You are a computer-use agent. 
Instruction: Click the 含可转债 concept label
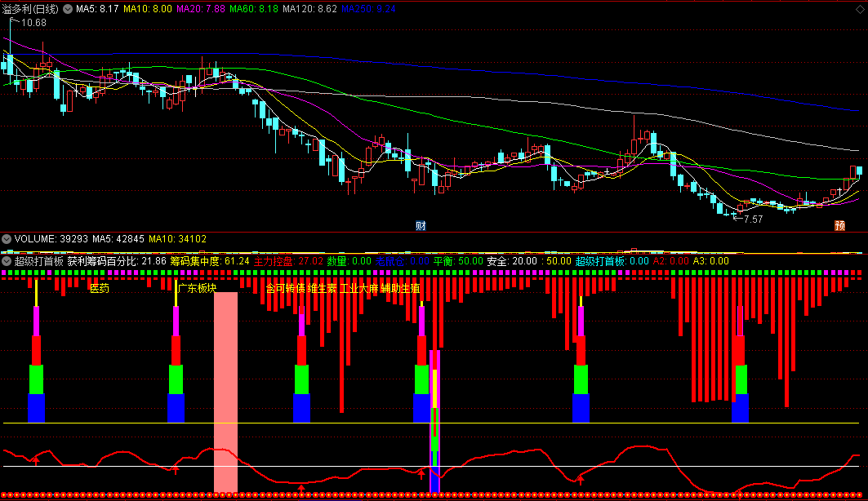(x=286, y=288)
